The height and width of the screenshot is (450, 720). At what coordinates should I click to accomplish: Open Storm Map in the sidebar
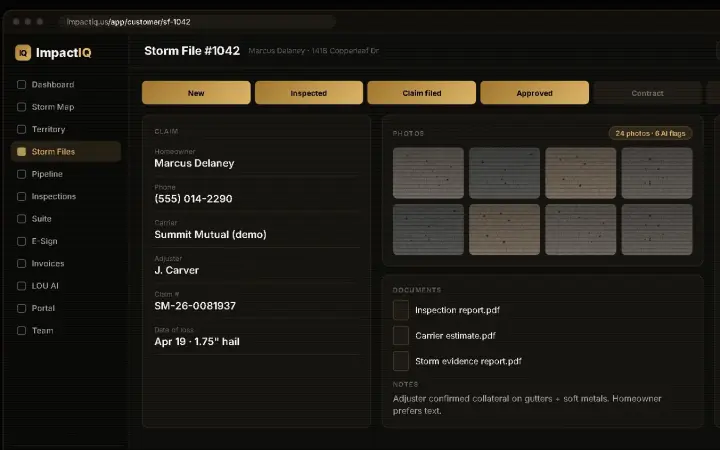[x=66, y=107]
